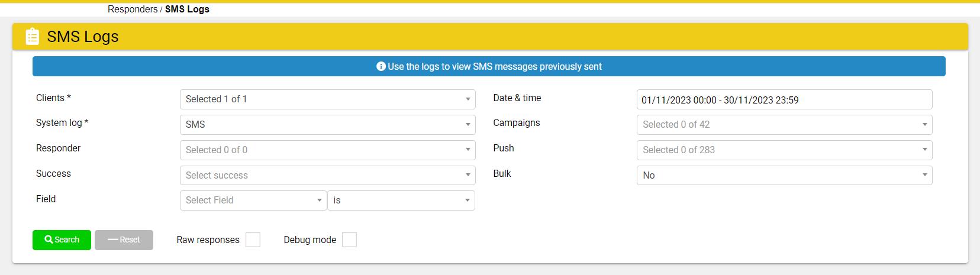Open the System log SMS dropdown
The image size is (980, 275).
(x=327, y=124)
